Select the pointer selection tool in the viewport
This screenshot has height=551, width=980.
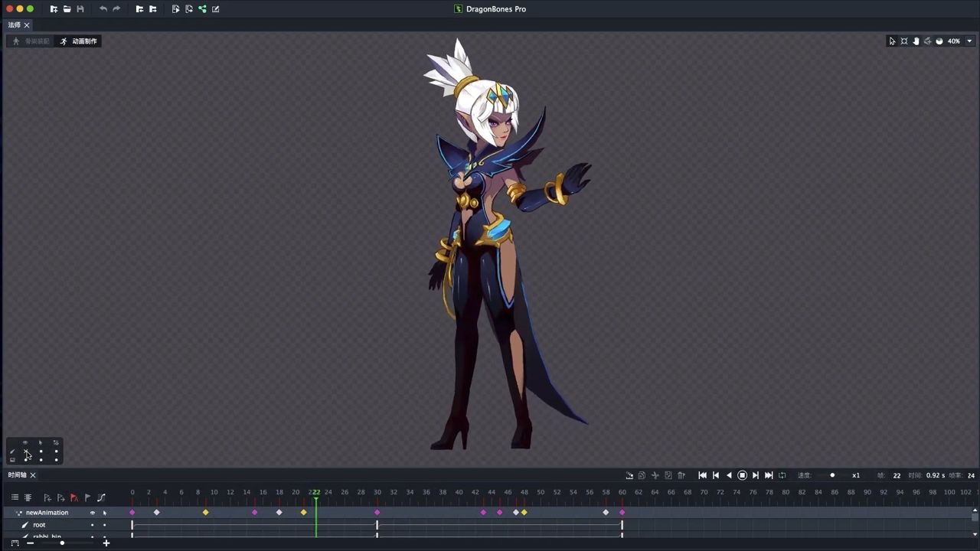[892, 41]
